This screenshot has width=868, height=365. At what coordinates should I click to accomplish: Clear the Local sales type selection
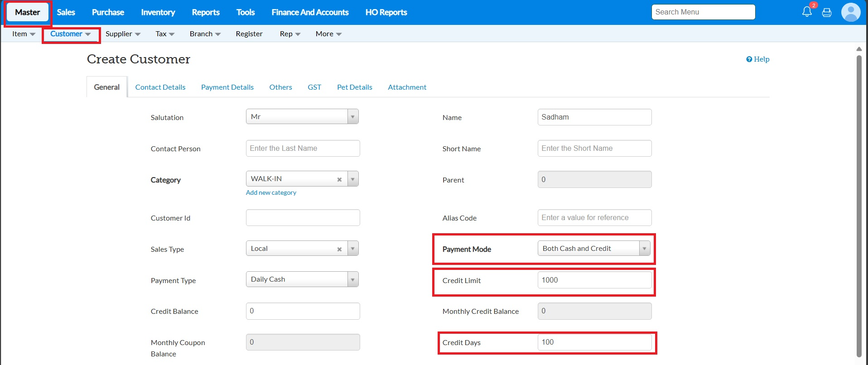point(339,249)
